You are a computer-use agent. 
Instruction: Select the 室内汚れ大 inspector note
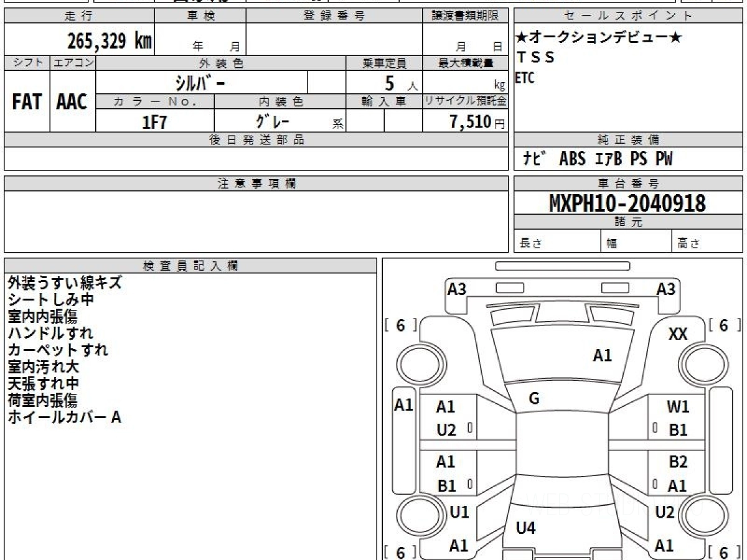(x=43, y=366)
